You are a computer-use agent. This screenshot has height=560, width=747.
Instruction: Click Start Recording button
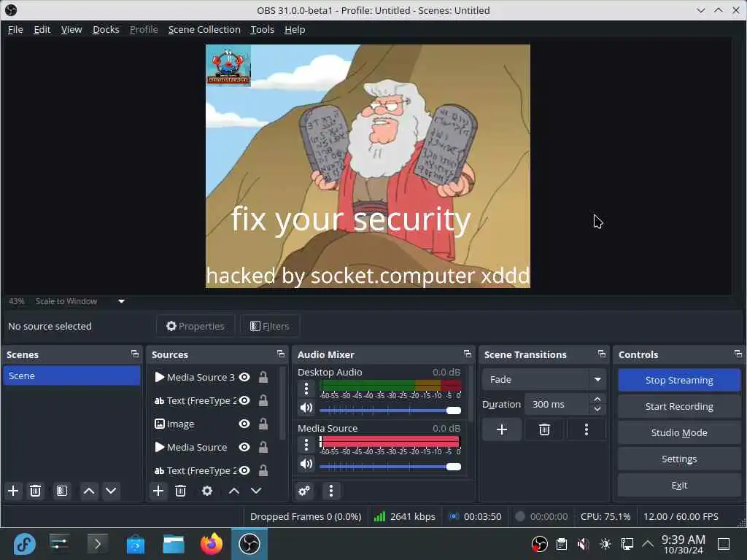pos(679,406)
